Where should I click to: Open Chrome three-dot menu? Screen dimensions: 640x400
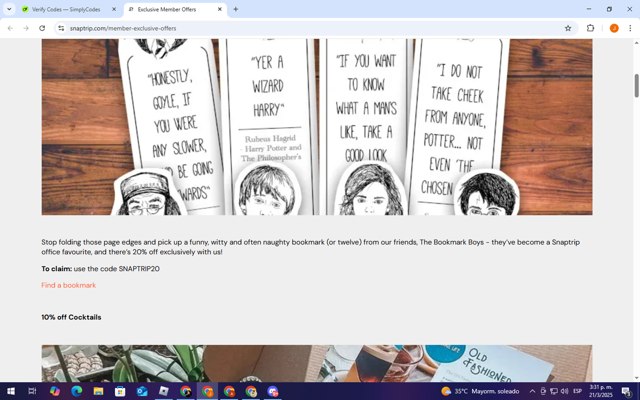(630, 28)
